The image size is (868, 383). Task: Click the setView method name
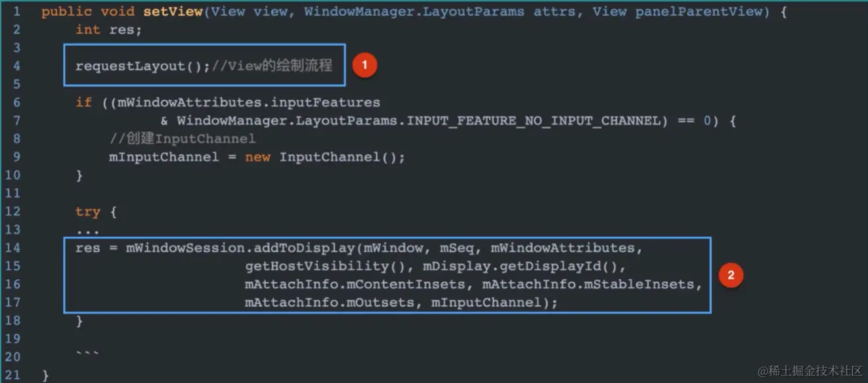tap(173, 12)
